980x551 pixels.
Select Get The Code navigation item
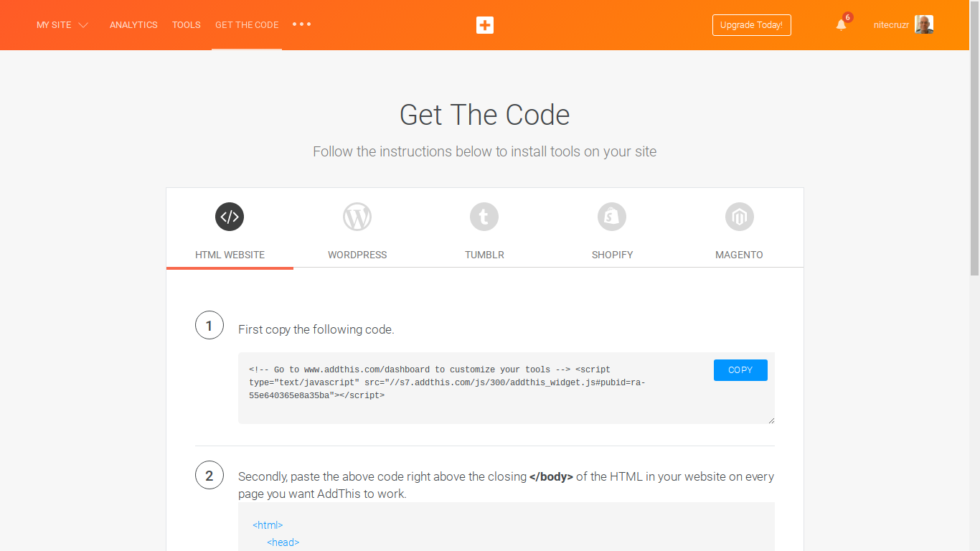(x=247, y=25)
